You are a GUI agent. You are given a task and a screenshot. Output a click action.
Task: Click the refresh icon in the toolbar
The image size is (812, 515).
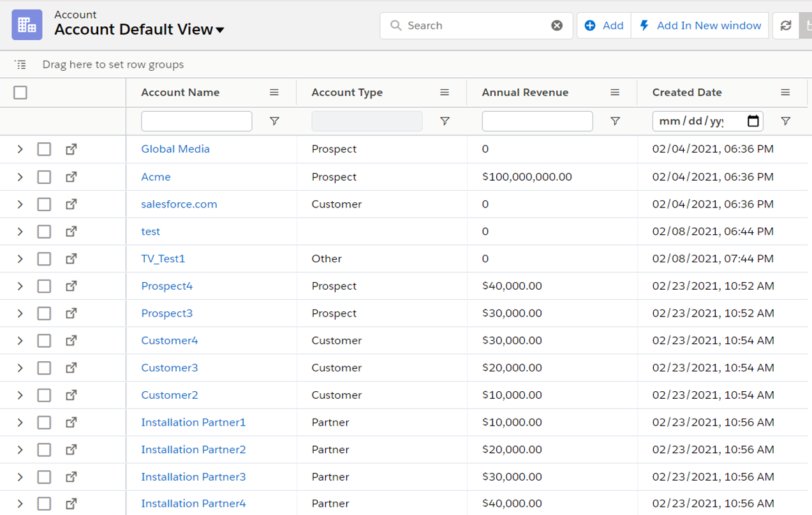tap(786, 26)
